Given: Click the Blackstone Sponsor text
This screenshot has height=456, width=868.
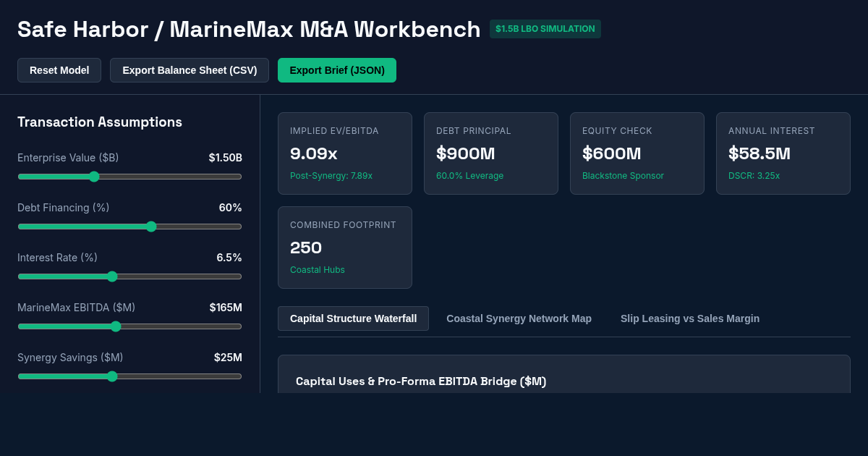Looking at the screenshot, I should pos(623,176).
